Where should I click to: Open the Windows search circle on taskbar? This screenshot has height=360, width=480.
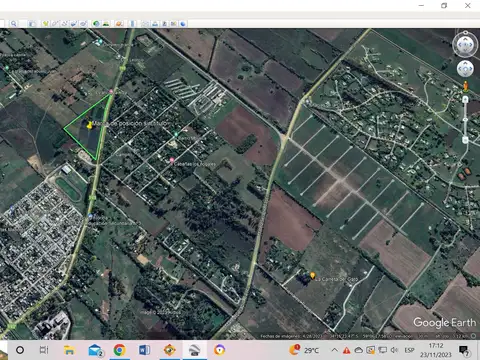pos(20,350)
